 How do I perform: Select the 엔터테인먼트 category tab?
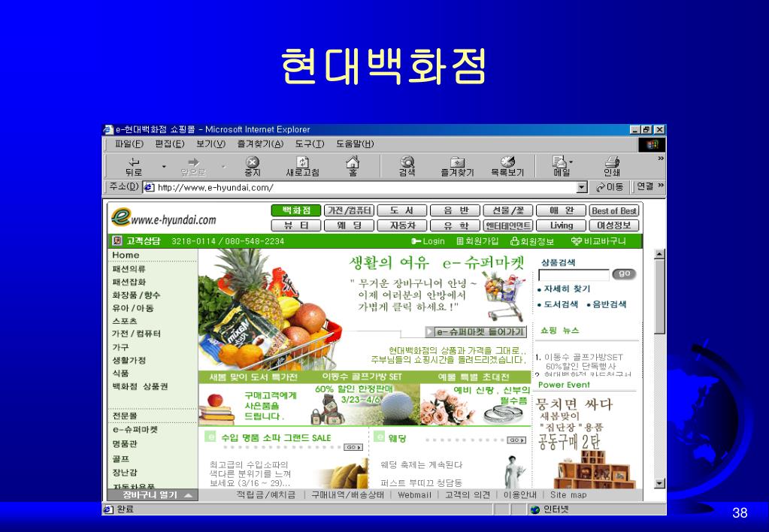(508, 225)
